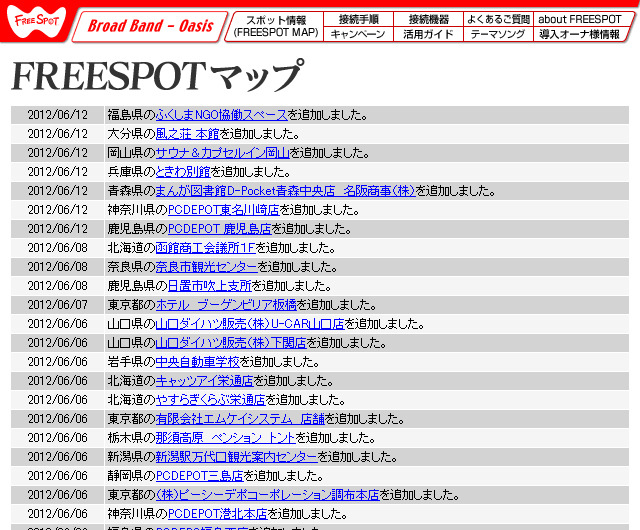Open the PCDEPOT三島店 link

click(200, 475)
